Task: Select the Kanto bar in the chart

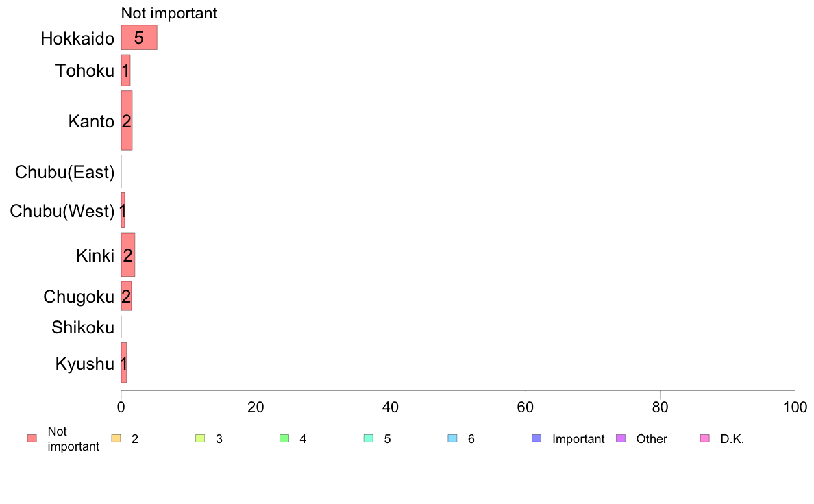Action: [x=127, y=121]
